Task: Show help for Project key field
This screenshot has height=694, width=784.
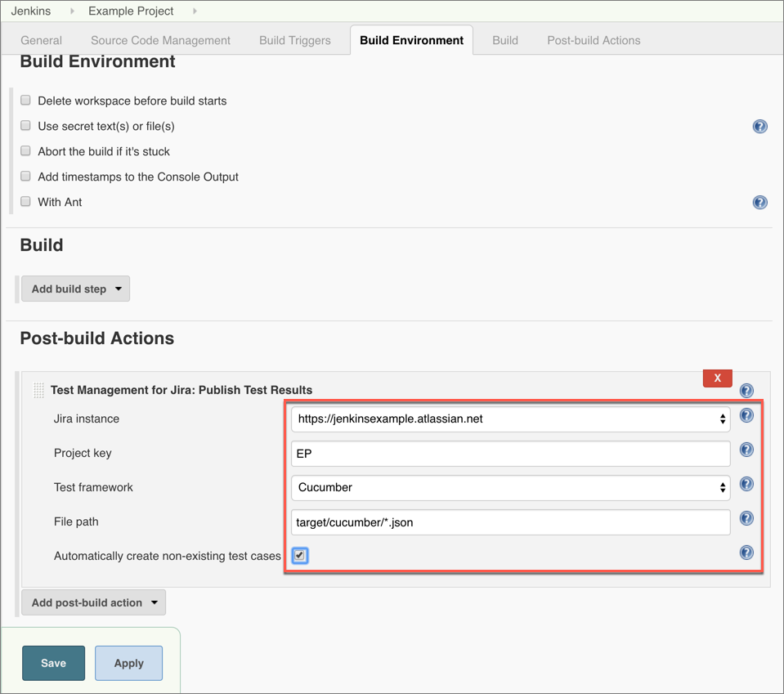Action: point(746,450)
